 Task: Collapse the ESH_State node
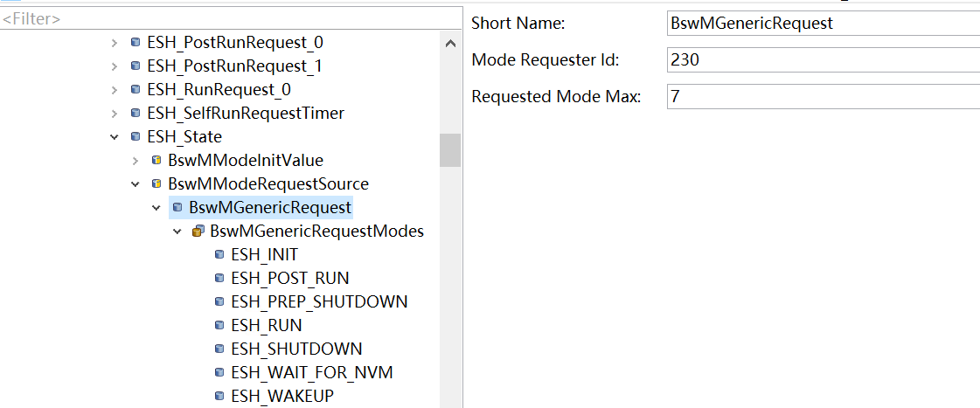point(114,137)
